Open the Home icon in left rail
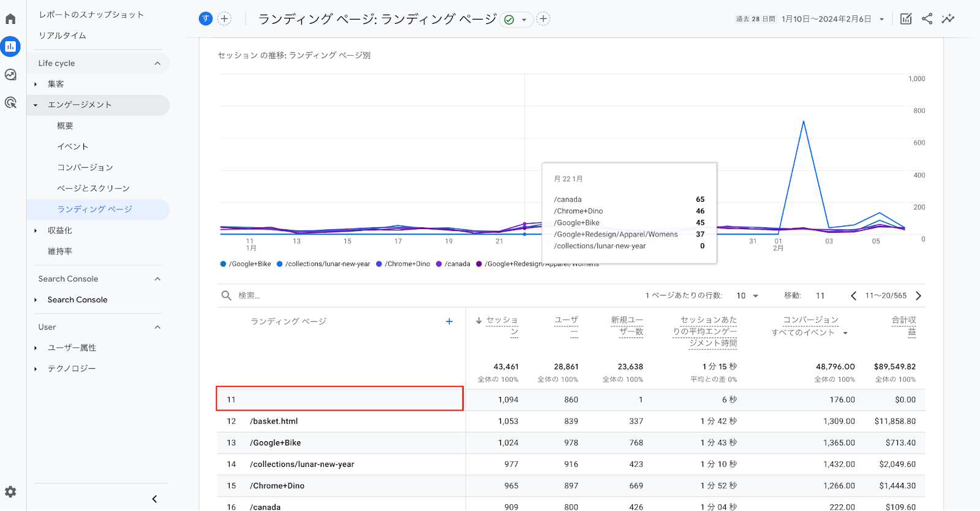Viewport: 980px width, 511px height. point(10,18)
